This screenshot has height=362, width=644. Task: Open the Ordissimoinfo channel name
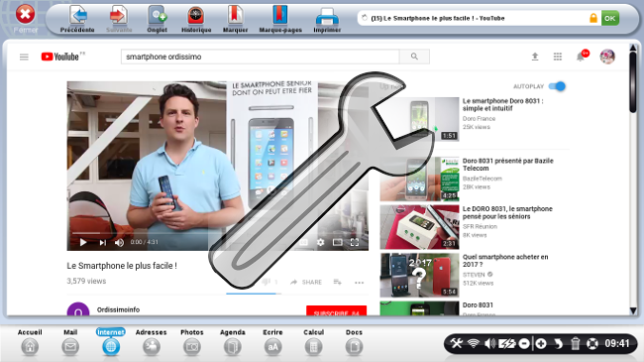[x=118, y=309]
